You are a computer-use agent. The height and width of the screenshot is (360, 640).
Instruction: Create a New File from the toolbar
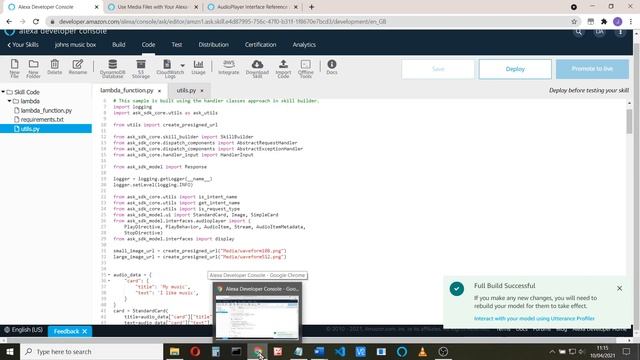click(14, 68)
